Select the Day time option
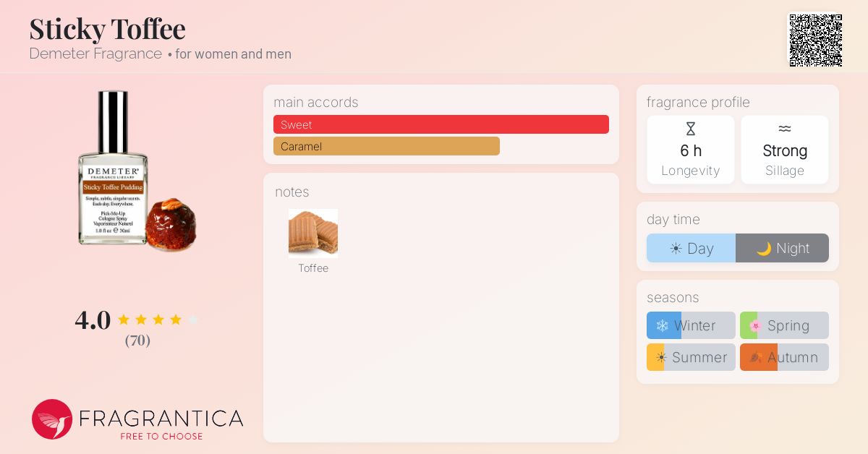 [x=691, y=248]
